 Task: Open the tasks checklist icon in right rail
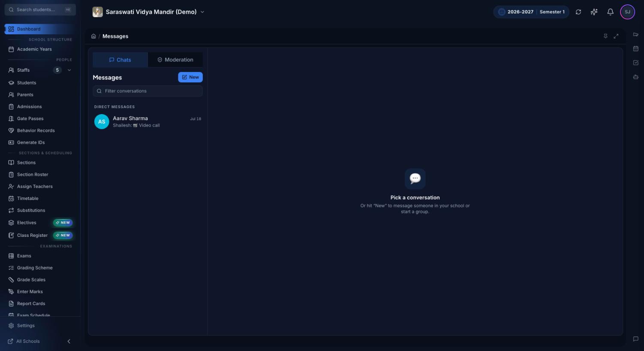tap(635, 63)
